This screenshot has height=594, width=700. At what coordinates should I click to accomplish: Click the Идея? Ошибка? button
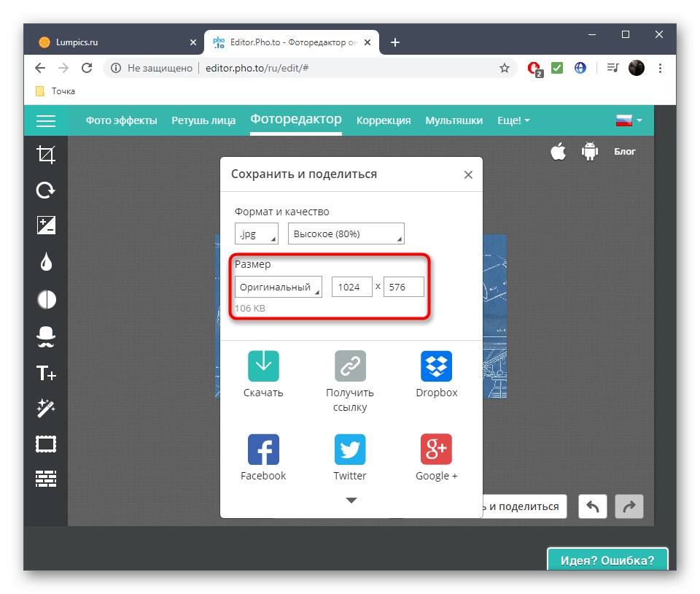607,560
